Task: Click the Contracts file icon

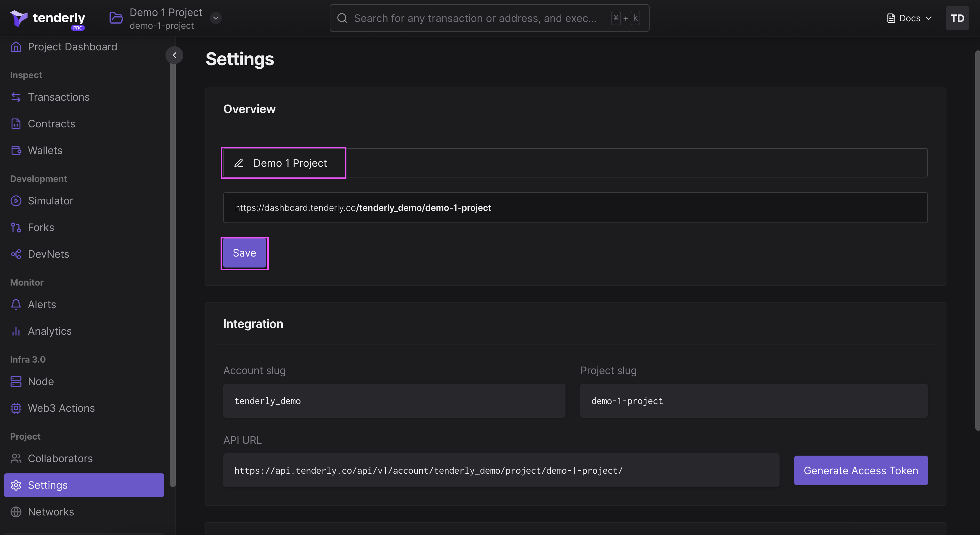Action: click(16, 124)
